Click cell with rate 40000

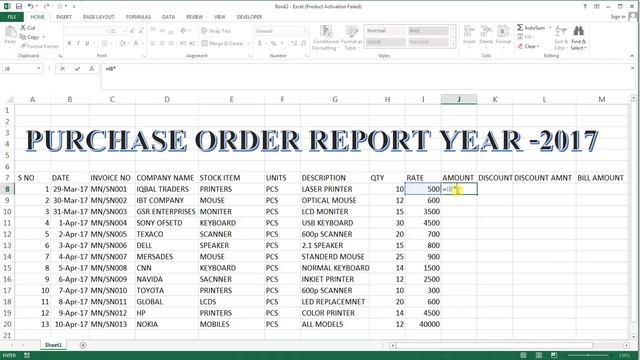[x=423, y=324]
